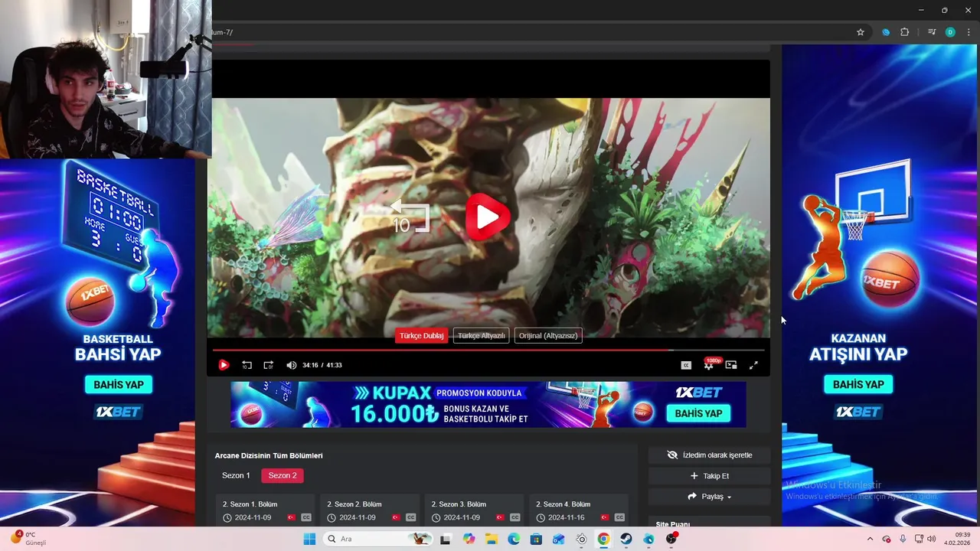Toggle closed captions CC in player
980x551 pixels.
coord(686,365)
